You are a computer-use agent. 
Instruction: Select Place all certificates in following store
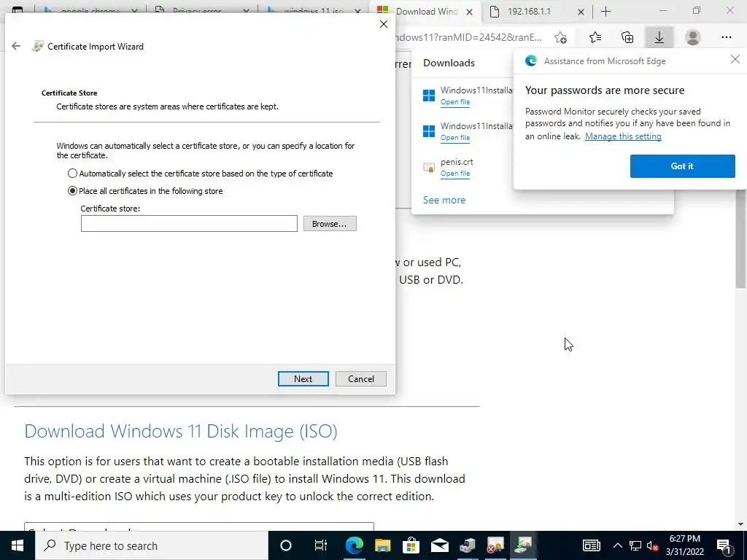click(x=72, y=191)
